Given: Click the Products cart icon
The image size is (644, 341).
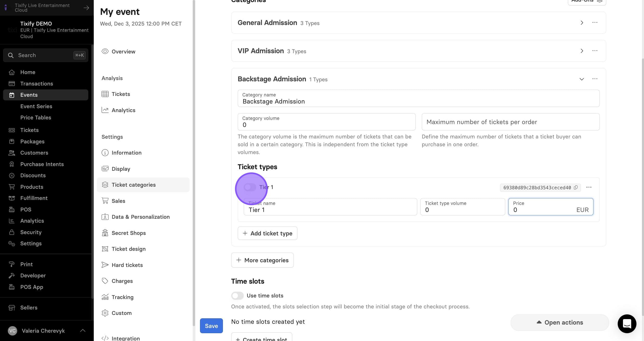Looking at the screenshot, I should (11, 187).
